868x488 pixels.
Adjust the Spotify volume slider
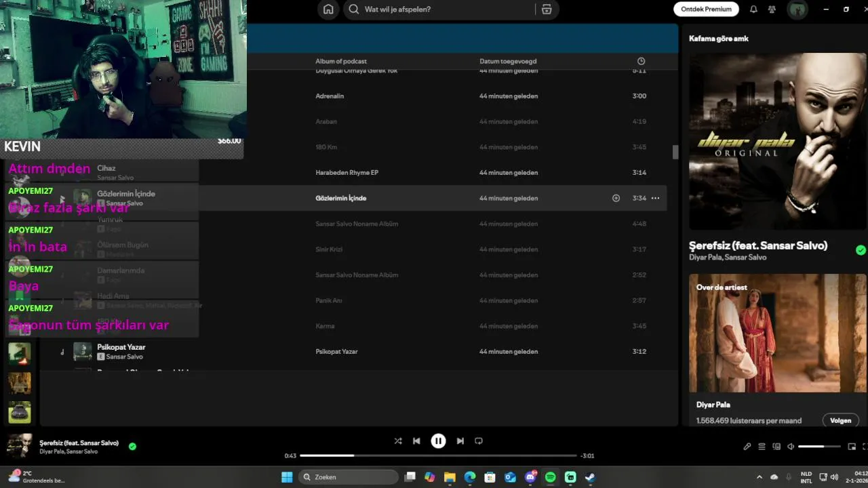coord(820,447)
